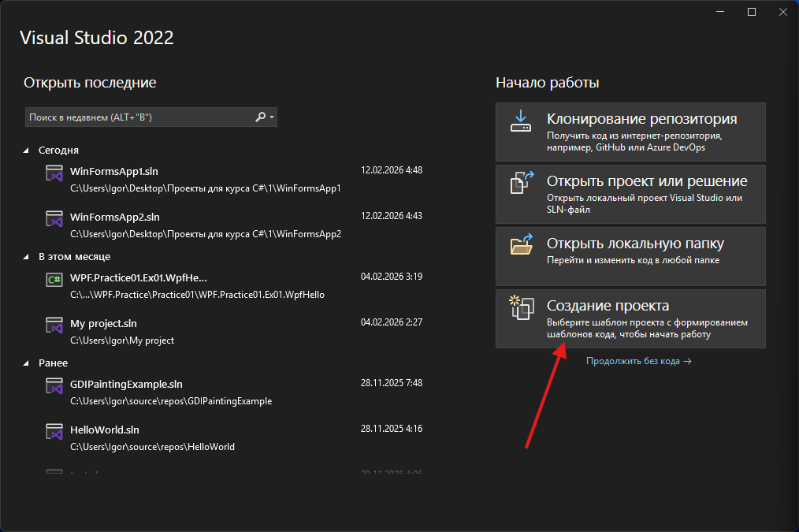Click path C:\Users\Igor\My project
The height and width of the screenshot is (532, 799).
tap(122, 340)
